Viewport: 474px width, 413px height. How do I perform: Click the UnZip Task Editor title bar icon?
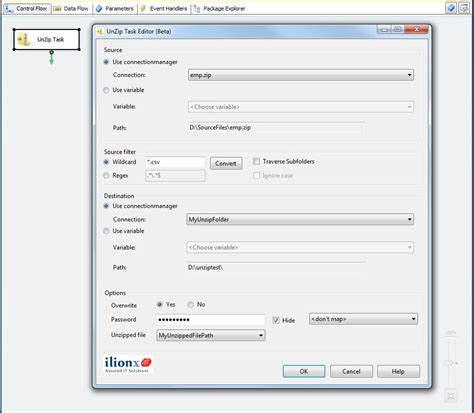(99, 32)
